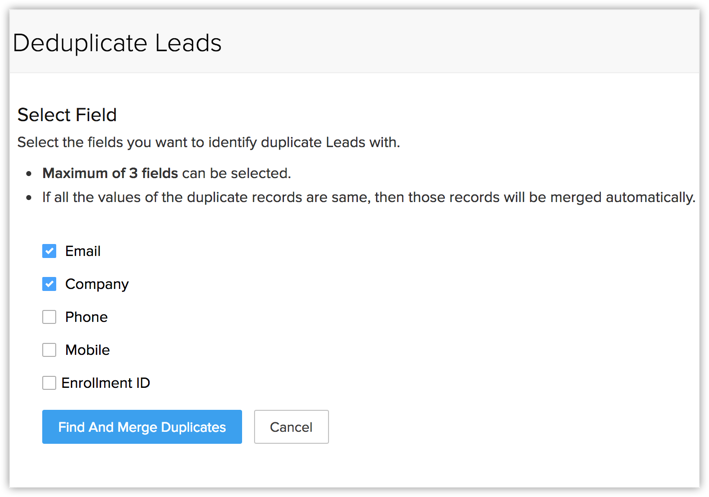Click the Email field label
709x497 pixels.
(83, 251)
